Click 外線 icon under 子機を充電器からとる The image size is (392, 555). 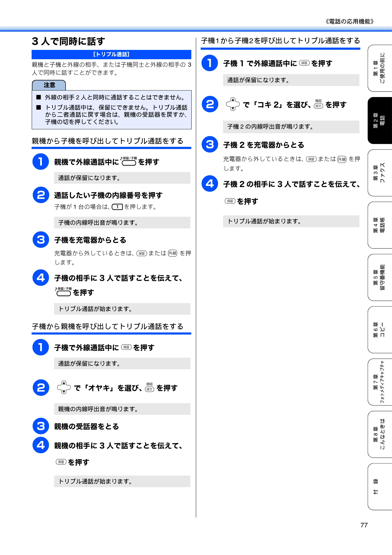(x=172, y=253)
